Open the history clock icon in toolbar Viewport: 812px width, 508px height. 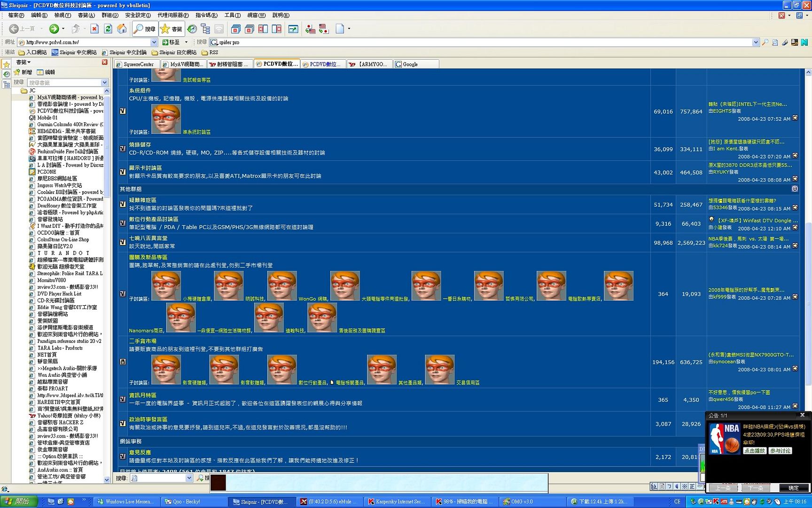192,29
